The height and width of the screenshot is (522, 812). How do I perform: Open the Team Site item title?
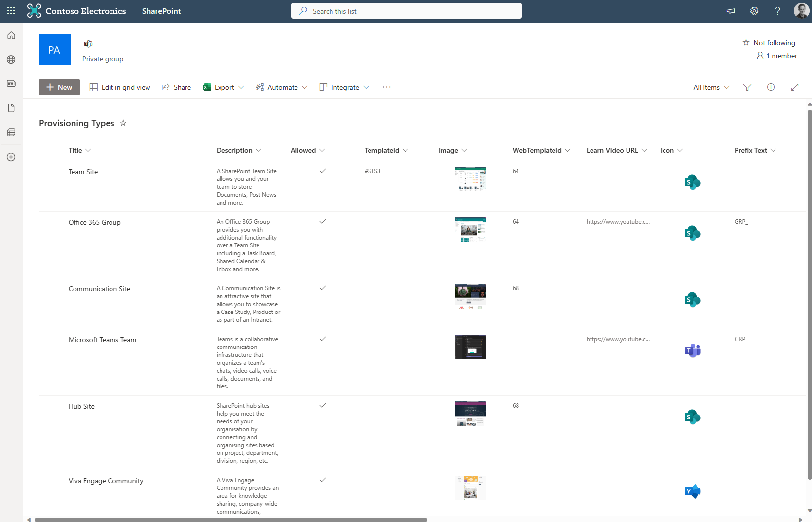83,172
